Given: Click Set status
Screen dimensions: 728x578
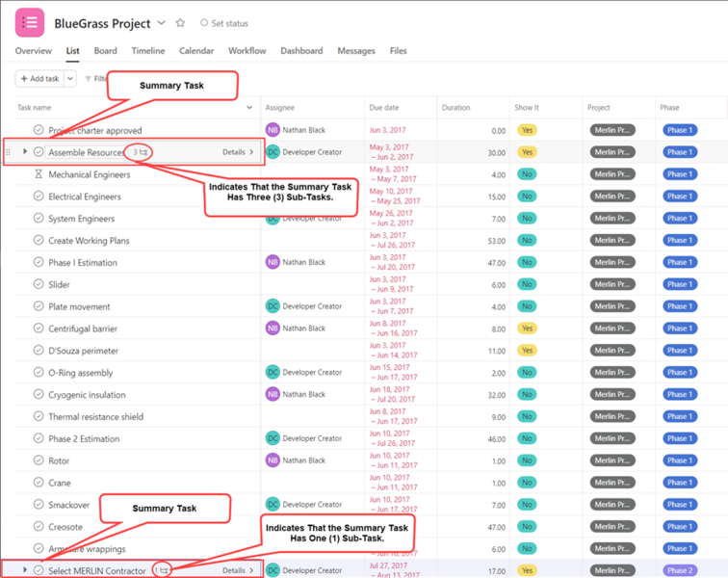Looking at the screenshot, I should pyautogui.click(x=224, y=23).
